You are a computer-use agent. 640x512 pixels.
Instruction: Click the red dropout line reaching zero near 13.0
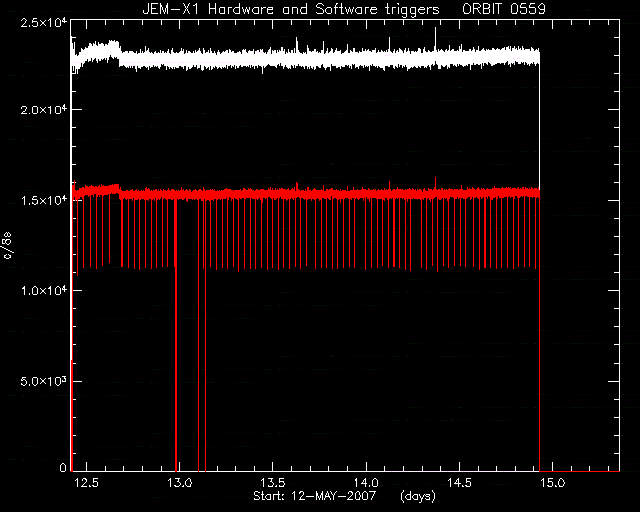[x=176, y=335]
